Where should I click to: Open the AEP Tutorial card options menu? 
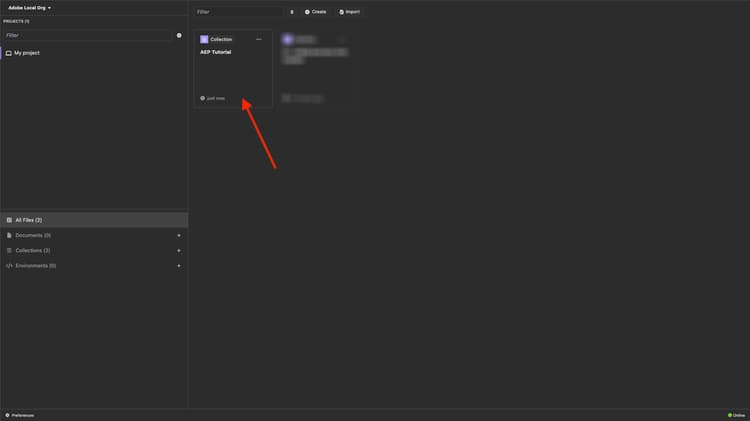tap(259, 39)
